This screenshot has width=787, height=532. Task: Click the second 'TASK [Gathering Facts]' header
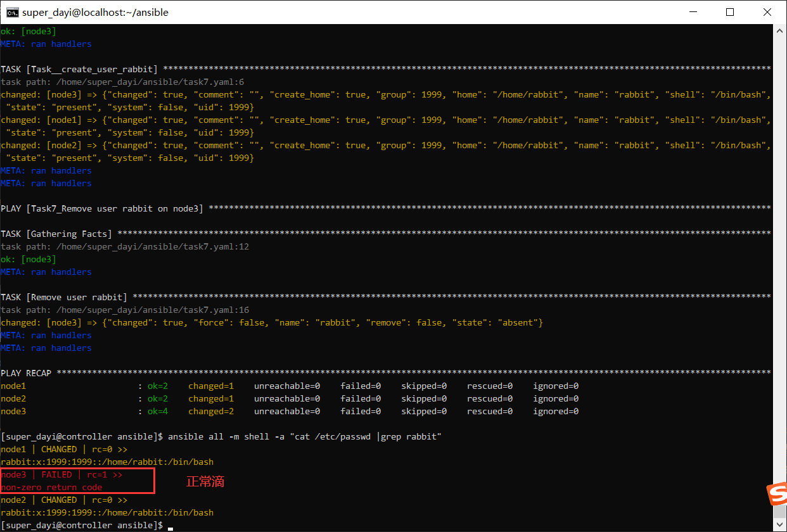(x=386, y=234)
